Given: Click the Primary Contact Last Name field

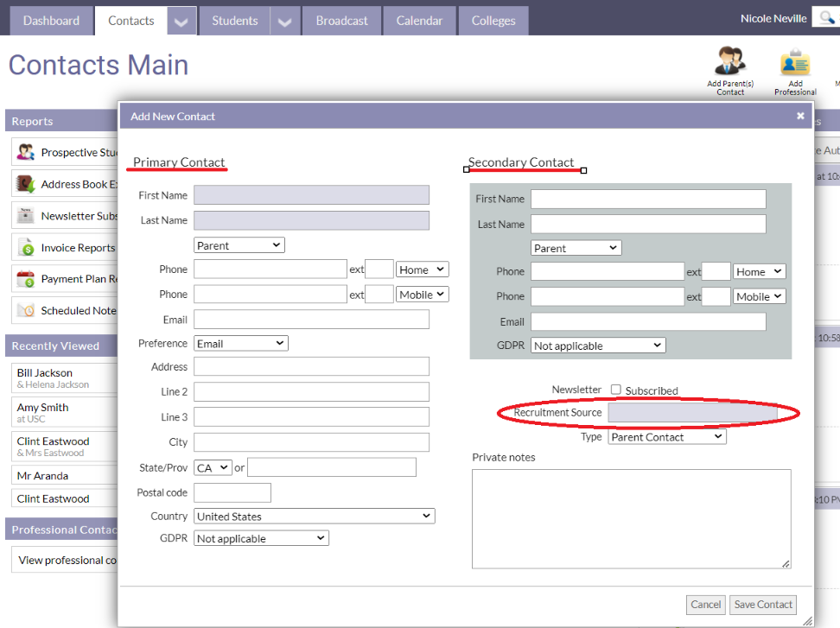Looking at the screenshot, I should click(x=311, y=220).
